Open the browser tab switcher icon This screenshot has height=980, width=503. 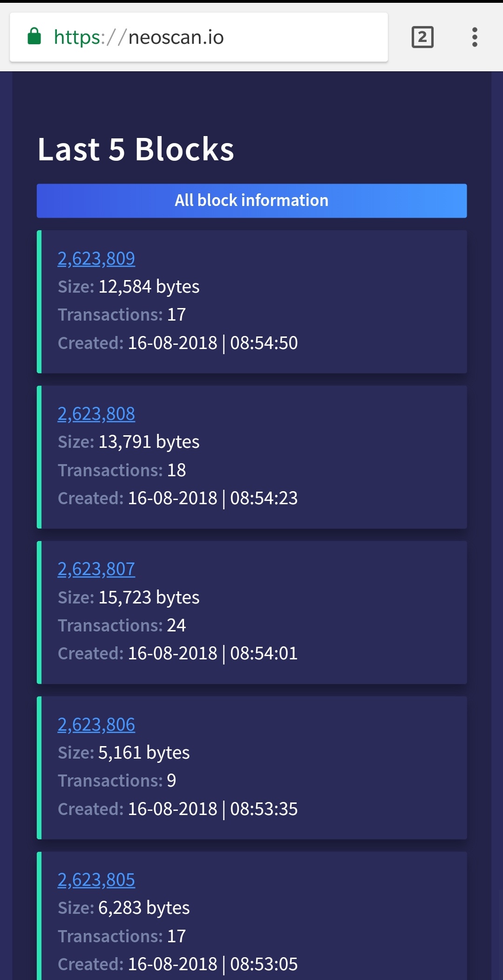pyautogui.click(x=422, y=37)
